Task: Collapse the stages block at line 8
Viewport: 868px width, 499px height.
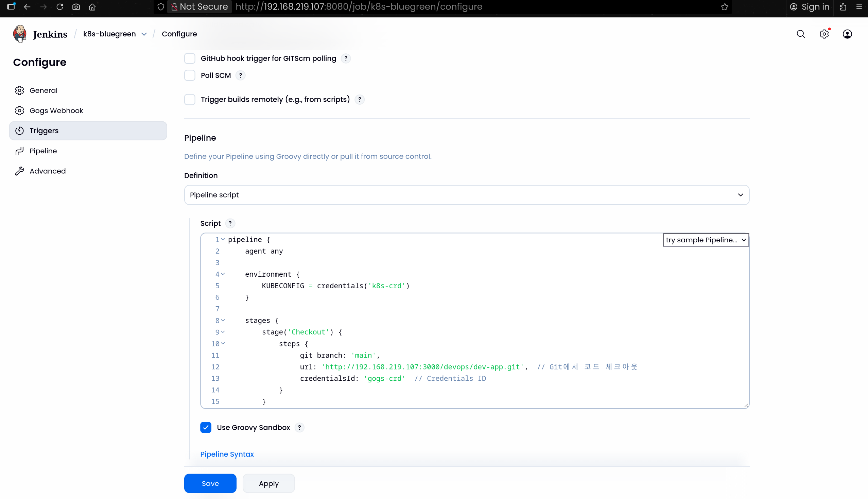Action: click(x=223, y=320)
